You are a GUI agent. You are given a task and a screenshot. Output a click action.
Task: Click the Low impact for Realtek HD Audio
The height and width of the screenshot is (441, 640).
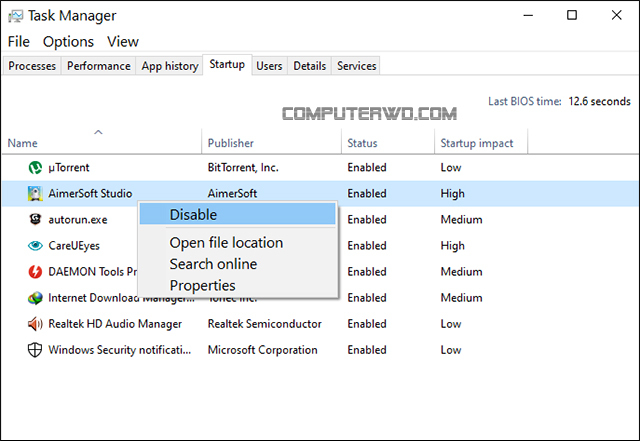(451, 324)
